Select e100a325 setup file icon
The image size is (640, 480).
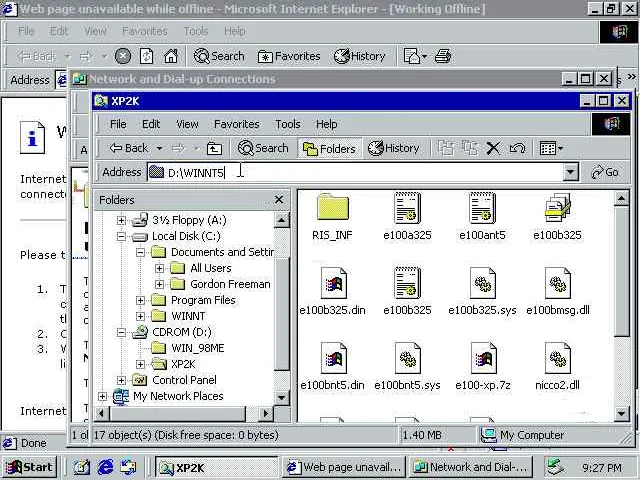(x=407, y=208)
